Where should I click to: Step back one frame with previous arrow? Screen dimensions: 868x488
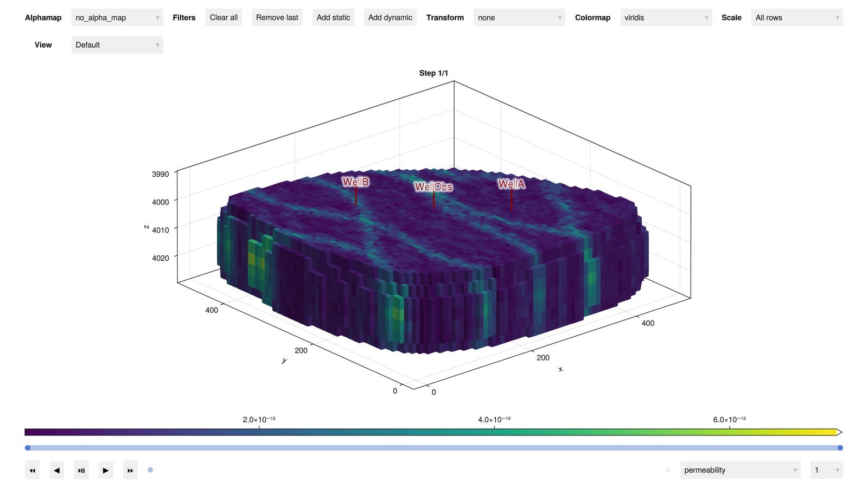56,470
